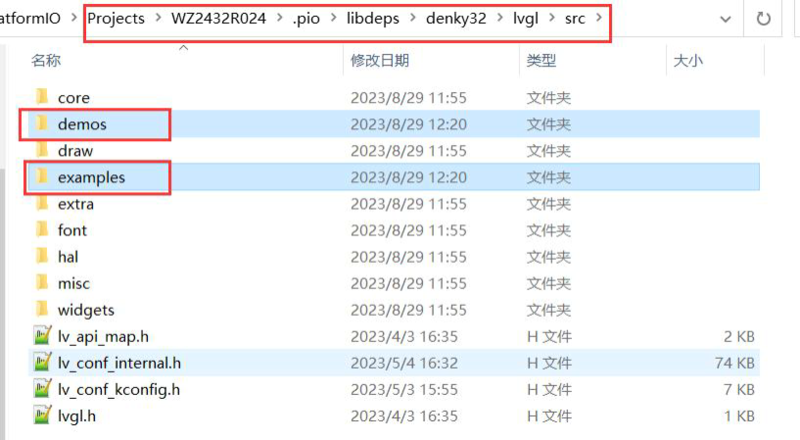The image size is (800, 440).
Task: Open the address bar history dropdown
Action: coord(725,19)
